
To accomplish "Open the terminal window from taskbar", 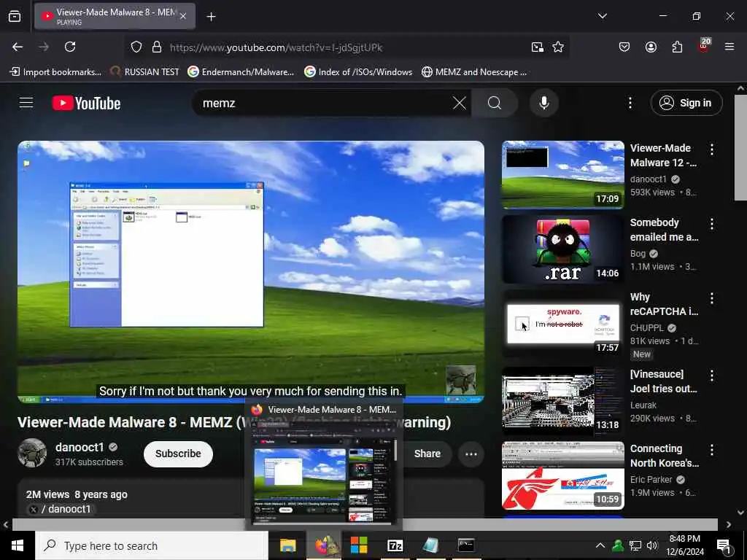I will pos(466,545).
